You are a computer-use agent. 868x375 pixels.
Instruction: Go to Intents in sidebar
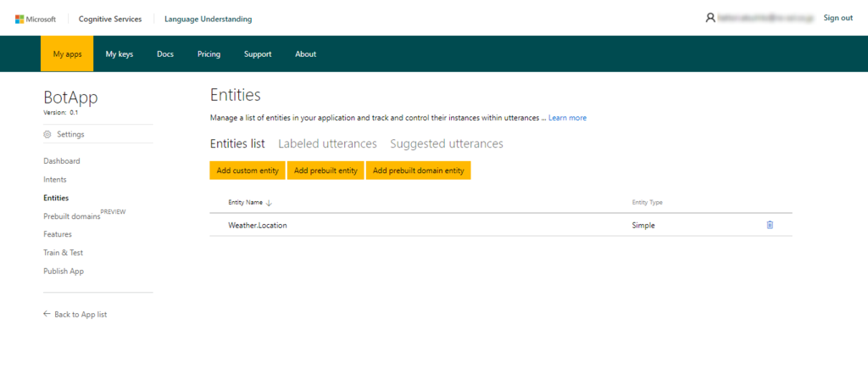pos(55,180)
